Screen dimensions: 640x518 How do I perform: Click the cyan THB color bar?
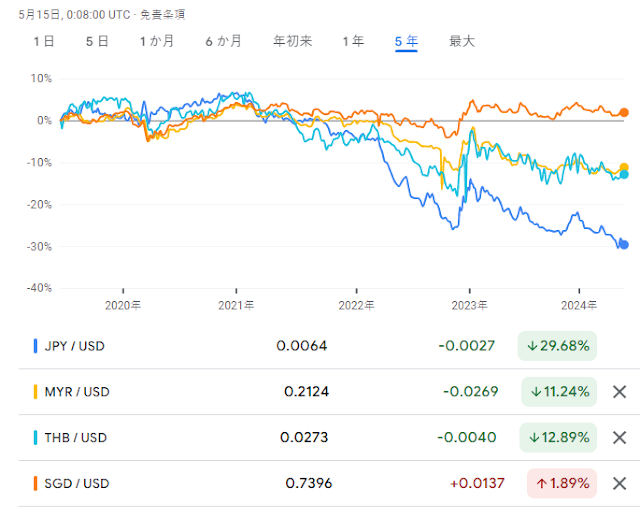coord(36,438)
